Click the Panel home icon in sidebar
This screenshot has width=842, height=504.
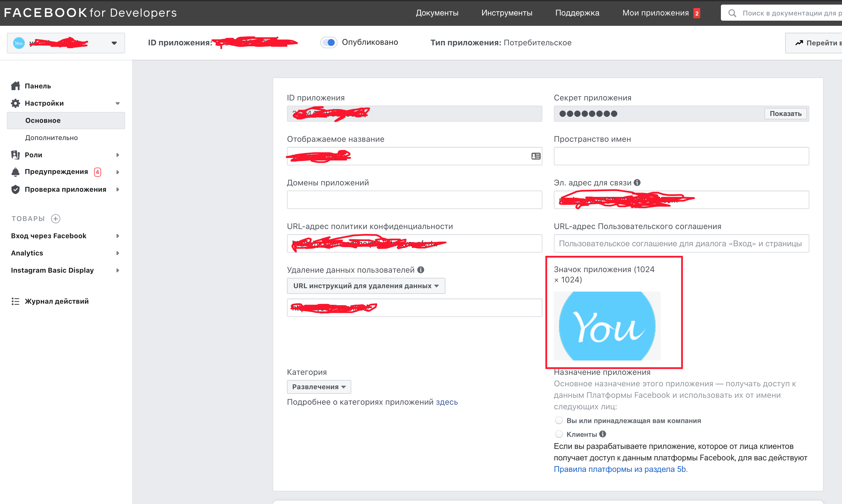15,86
